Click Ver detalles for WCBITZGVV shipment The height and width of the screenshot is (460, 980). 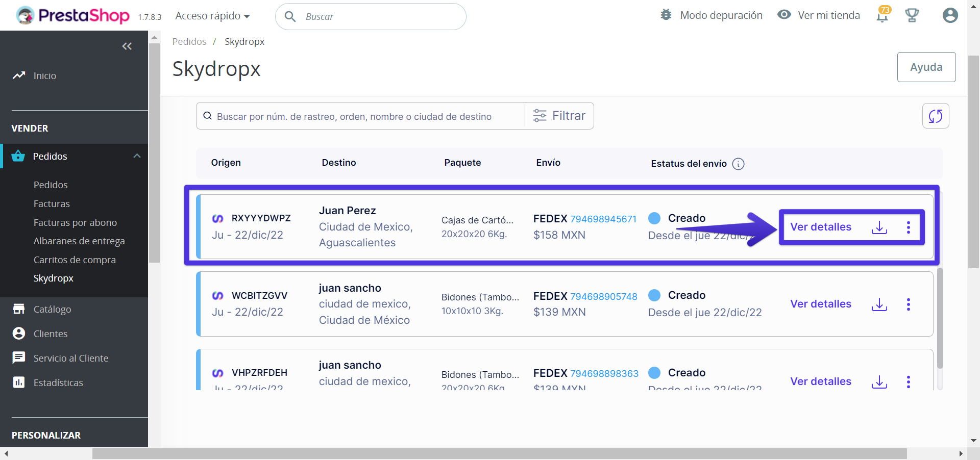pos(821,304)
